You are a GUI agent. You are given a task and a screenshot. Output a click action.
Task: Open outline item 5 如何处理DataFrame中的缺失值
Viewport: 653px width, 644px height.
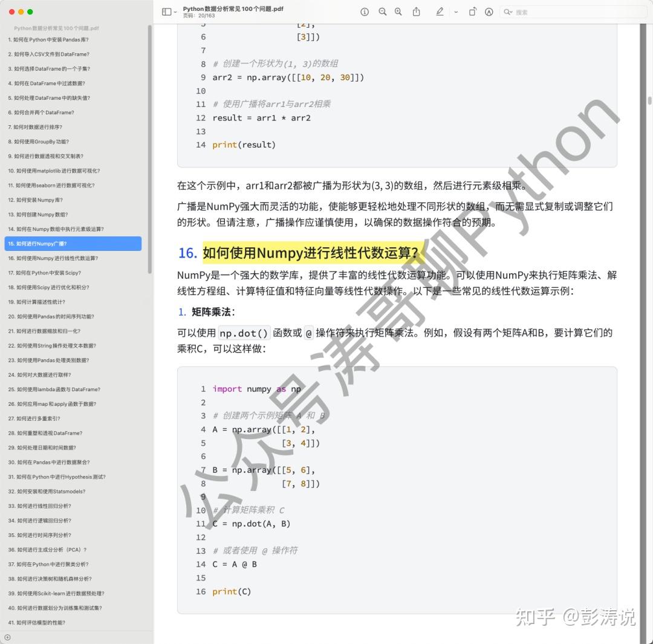coord(49,98)
